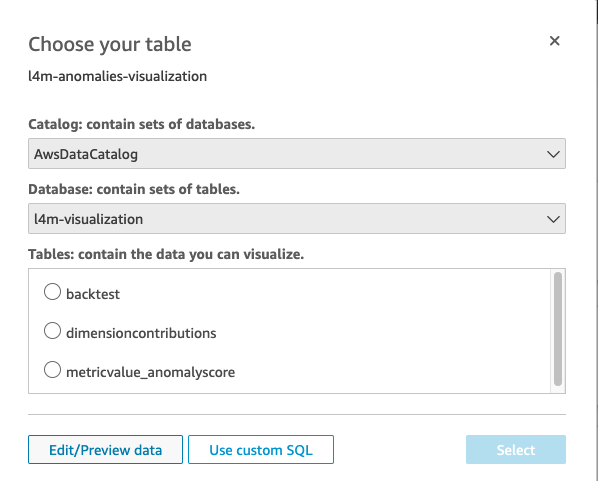This screenshot has height=481, width=598.
Task: Click the Catalog dropdown chevron arrow
Action: [553, 154]
